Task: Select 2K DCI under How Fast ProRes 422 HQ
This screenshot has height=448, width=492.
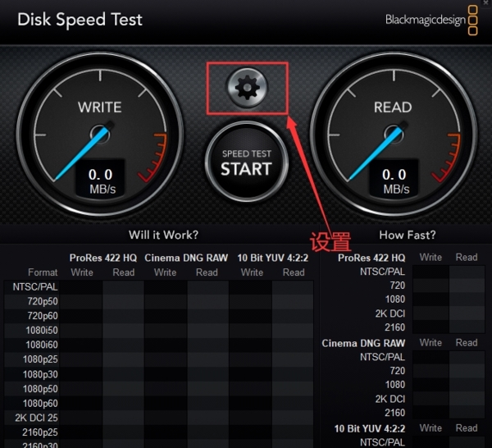Action: pos(390,313)
